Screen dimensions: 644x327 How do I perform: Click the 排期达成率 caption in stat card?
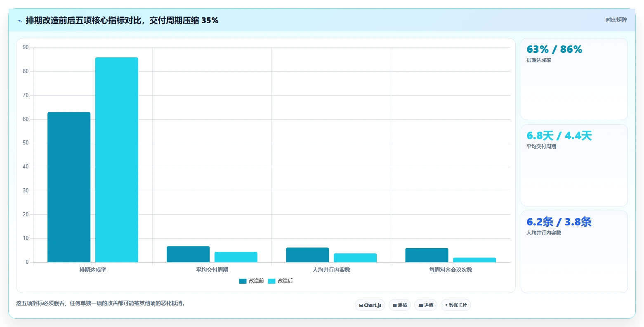[539, 60]
